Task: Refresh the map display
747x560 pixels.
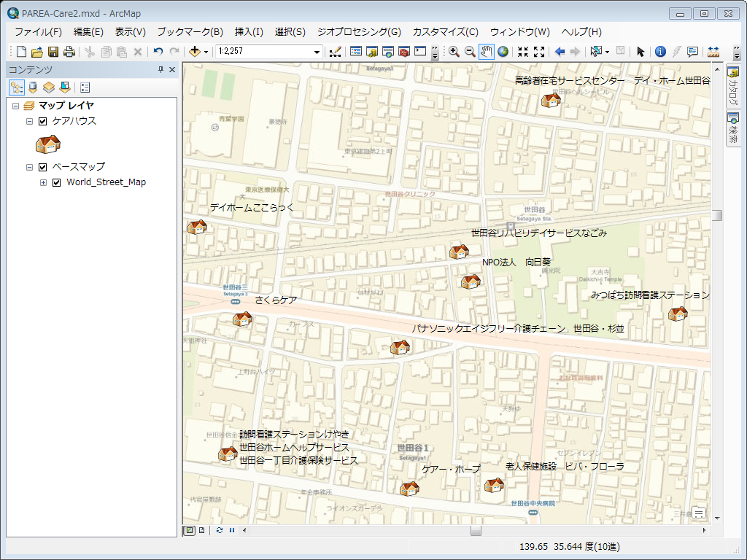Action: (x=219, y=530)
